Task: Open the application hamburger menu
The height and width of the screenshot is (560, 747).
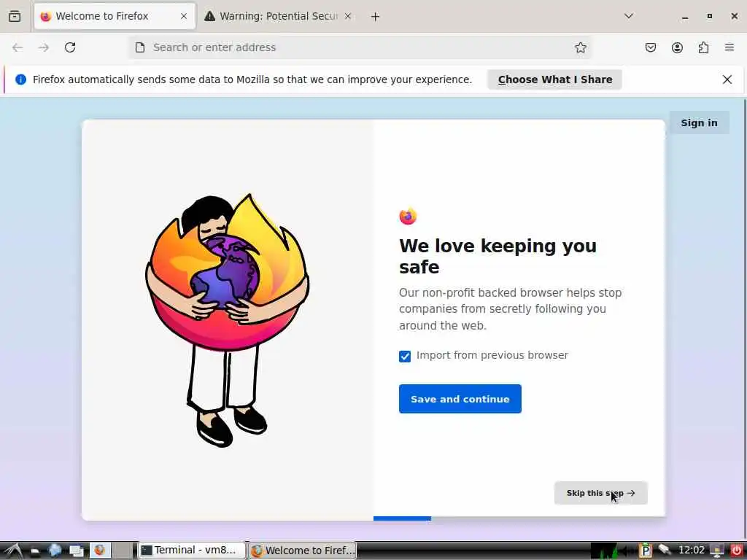Action: (729, 47)
